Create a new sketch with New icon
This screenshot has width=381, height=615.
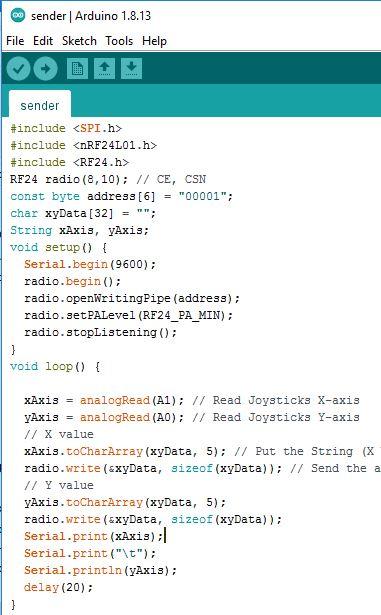(x=77, y=69)
